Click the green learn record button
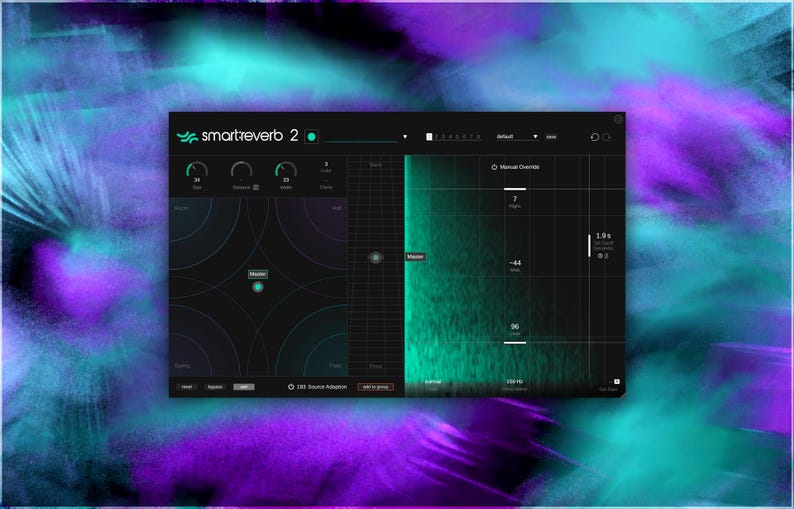This screenshot has width=794, height=509. [x=311, y=137]
